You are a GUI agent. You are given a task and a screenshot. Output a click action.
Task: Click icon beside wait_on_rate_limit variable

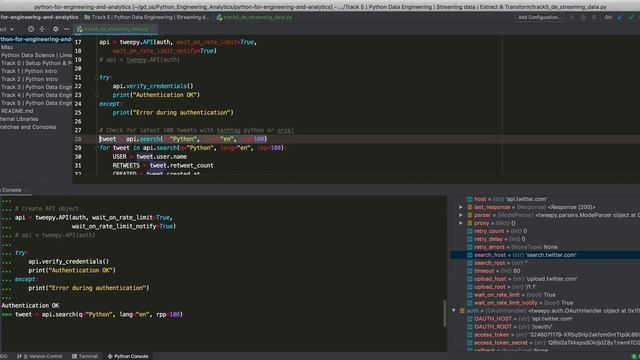[x=469, y=295]
